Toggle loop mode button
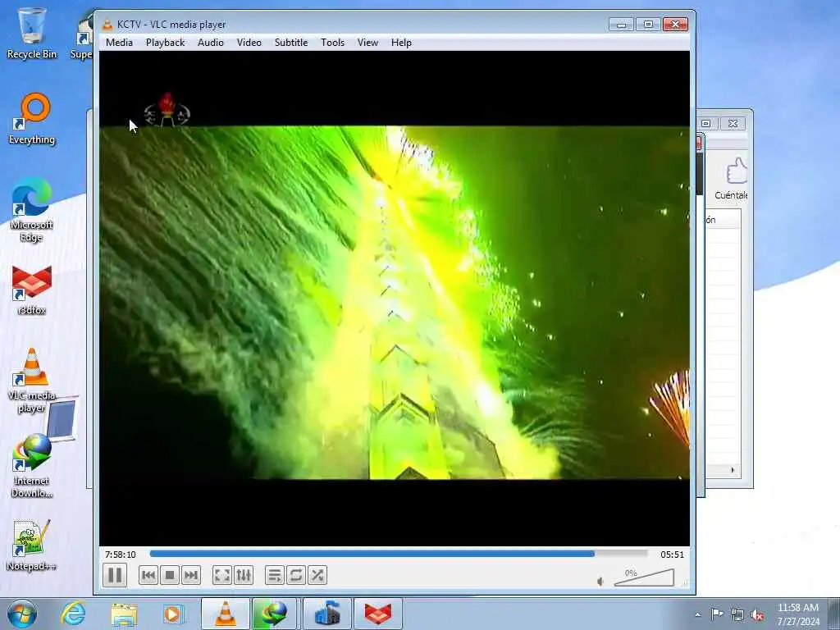Image resolution: width=840 pixels, height=630 pixels. coord(295,575)
